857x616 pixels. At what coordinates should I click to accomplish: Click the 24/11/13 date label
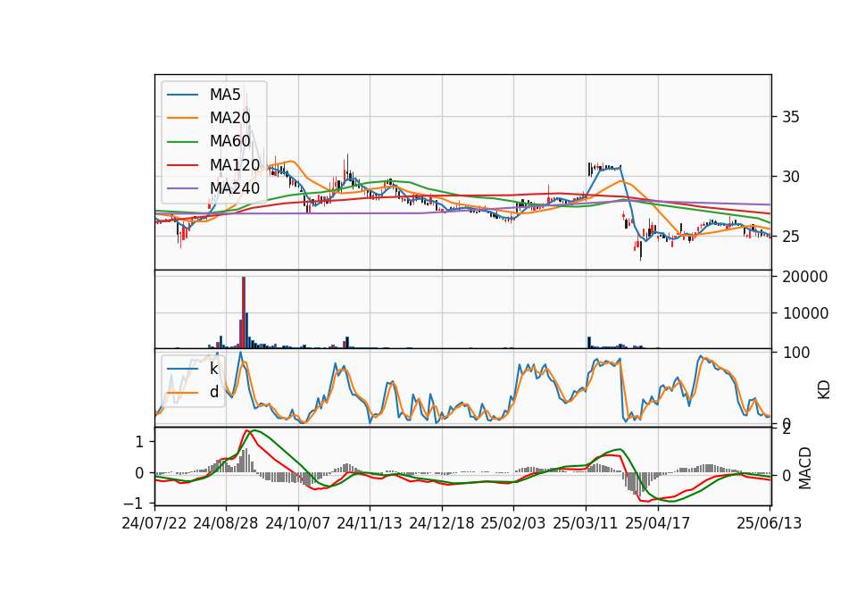click(370, 524)
